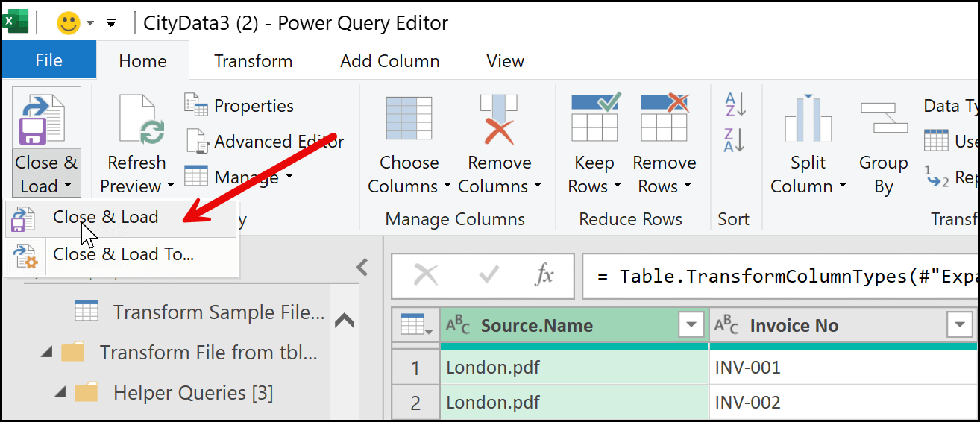Click inside the formula bar text
The height and width of the screenshot is (422, 980).
783,277
